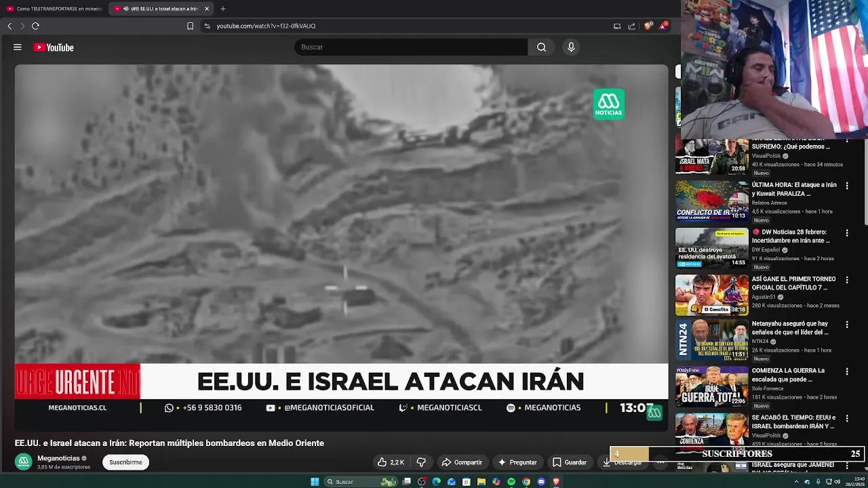This screenshot has height=488, width=868.
Task: Like the video with 2,2 K likes
Action: tap(391, 462)
